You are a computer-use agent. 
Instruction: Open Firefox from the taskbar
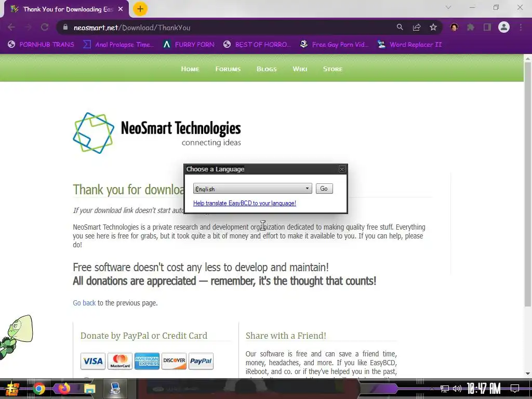(x=64, y=389)
